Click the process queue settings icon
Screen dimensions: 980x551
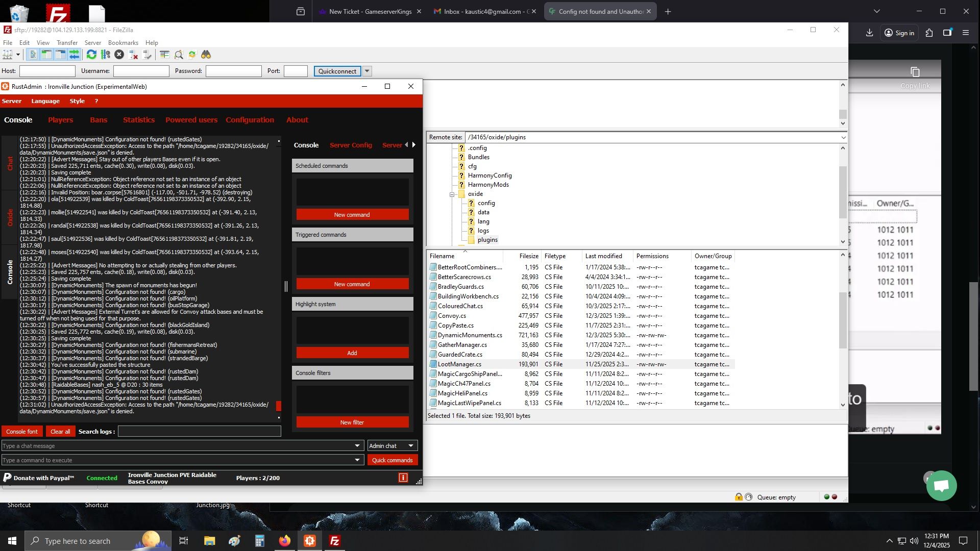click(106, 55)
